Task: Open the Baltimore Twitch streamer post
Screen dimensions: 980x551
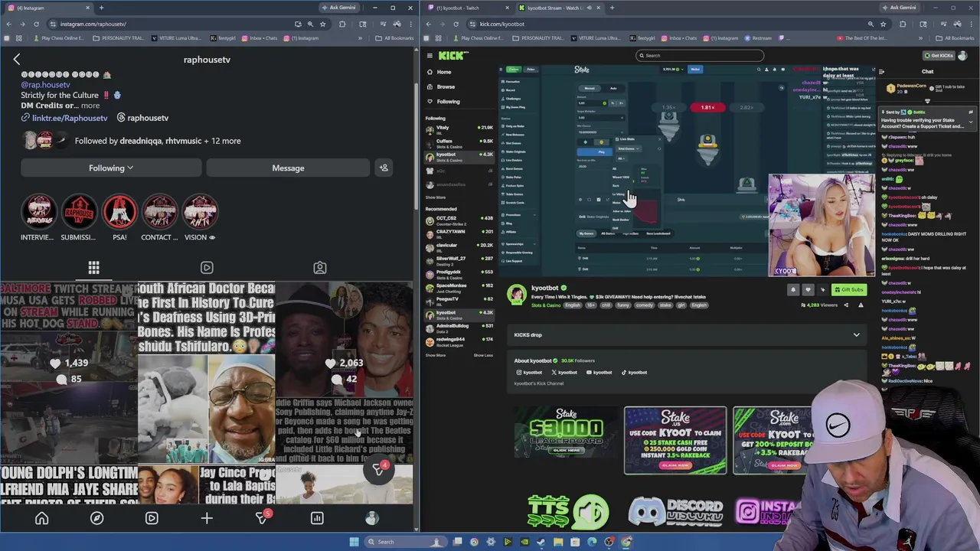Action: click(x=68, y=372)
